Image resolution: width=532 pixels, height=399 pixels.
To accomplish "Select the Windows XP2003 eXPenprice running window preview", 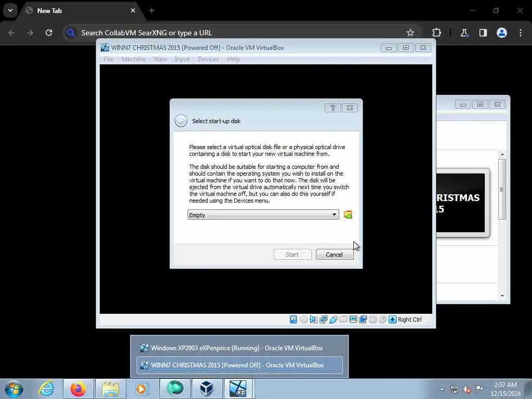I will click(x=240, y=348).
